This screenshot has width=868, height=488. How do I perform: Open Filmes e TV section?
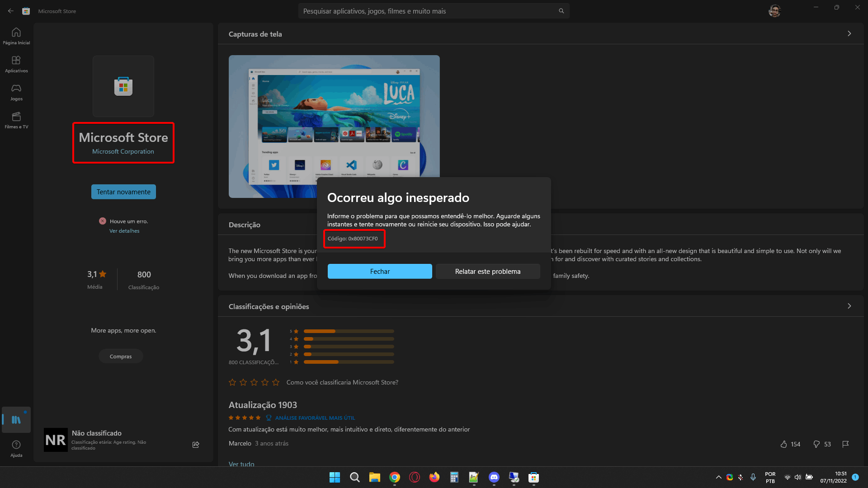(x=16, y=120)
